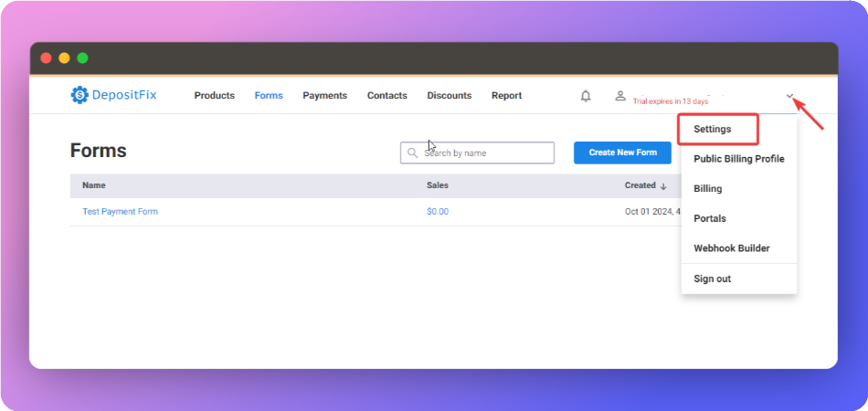The height and width of the screenshot is (411, 868).
Task: Click the Sales column header
Action: coord(438,185)
